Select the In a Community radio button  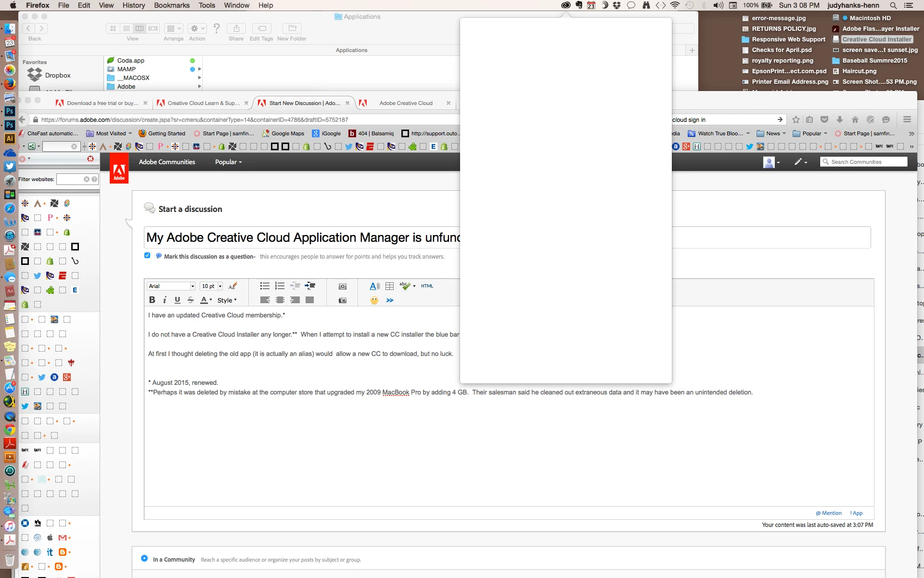144,559
